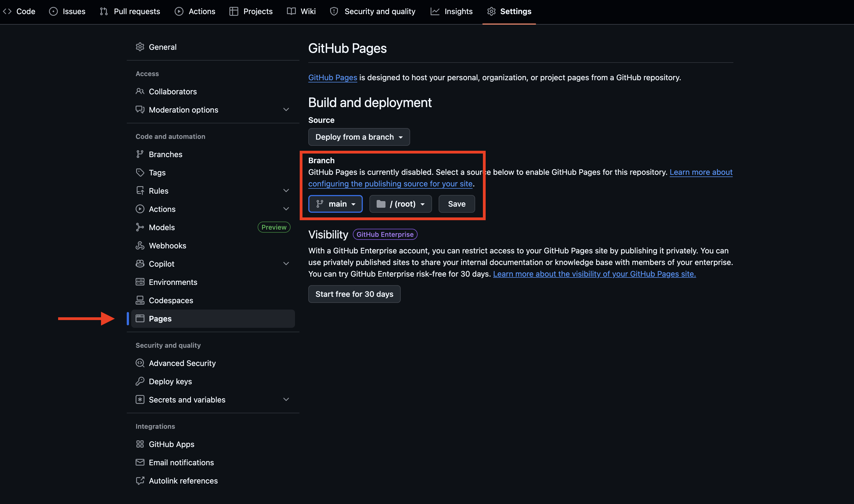Open the Insights graph icon
Screen dimensions: 854x504
pyautogui.click(x=435, y=11)
